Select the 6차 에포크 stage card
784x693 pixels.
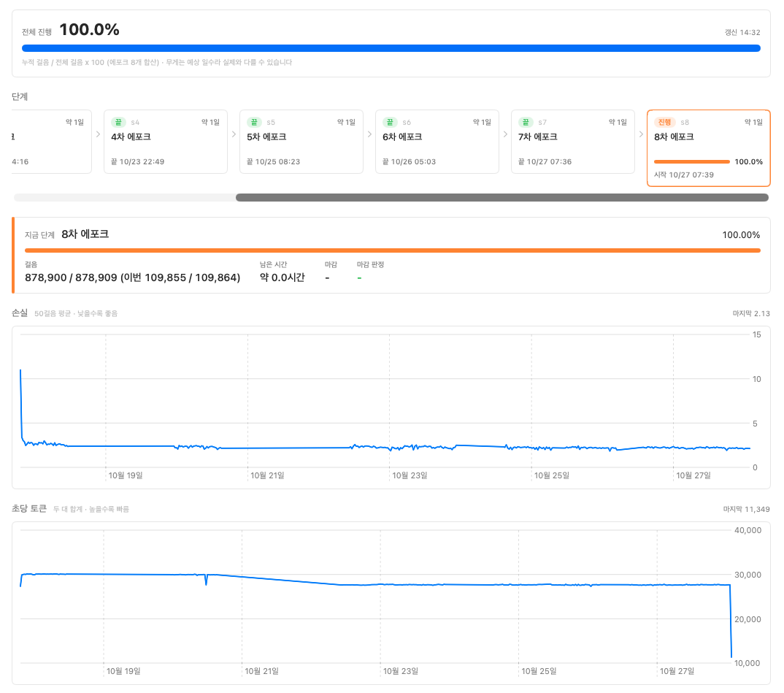[437, 142]
